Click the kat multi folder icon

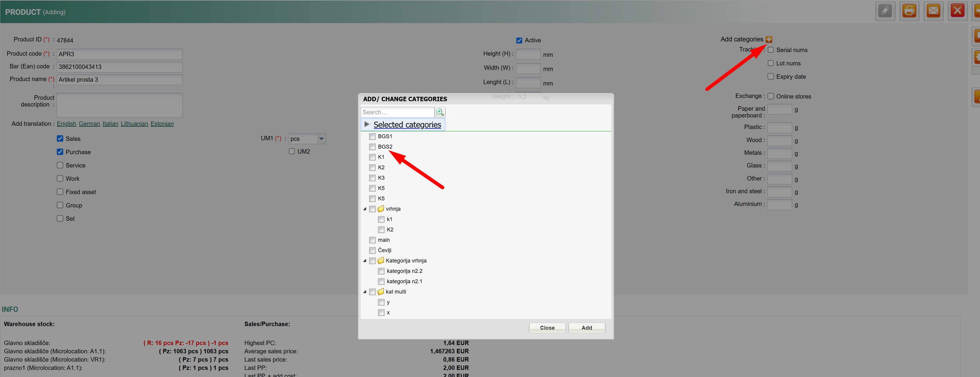pos(381,292)
